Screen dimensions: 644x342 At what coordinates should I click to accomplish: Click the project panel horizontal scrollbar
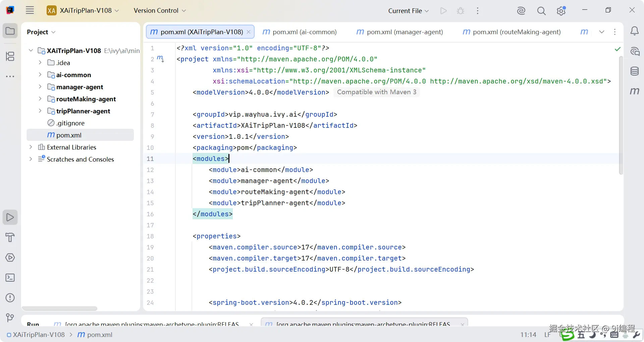pyautogui.click(x=60, y=308)
